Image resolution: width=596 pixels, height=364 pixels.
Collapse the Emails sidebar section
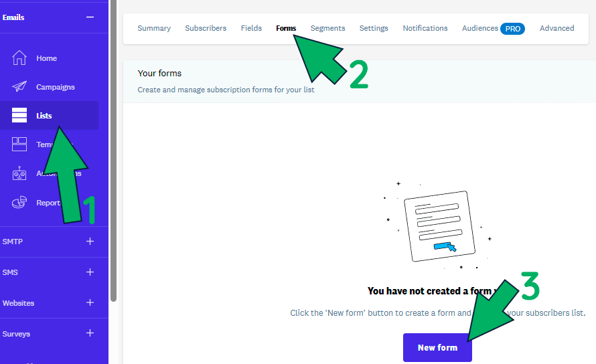pos(90,17)
